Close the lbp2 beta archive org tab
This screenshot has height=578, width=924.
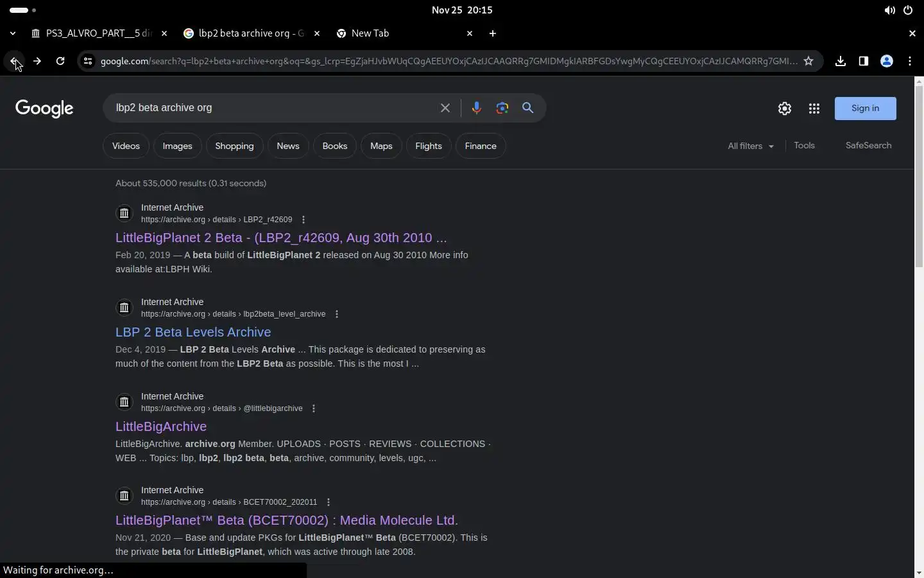pyautogui.click(x=317, y=33)
